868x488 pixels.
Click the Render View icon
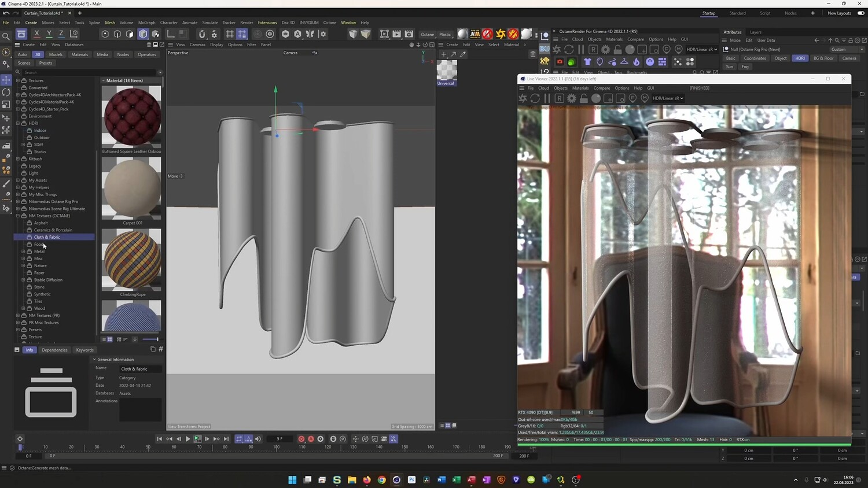(384, 34)
